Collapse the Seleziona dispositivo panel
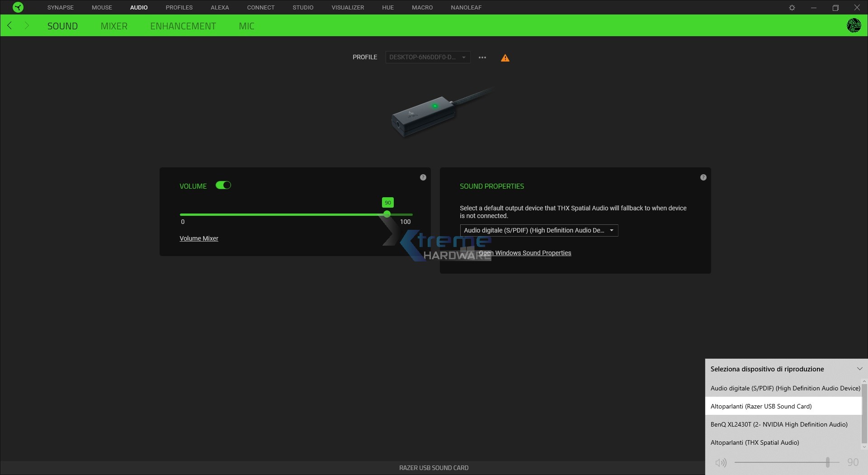The image size is (868, 475). [859, 368]
